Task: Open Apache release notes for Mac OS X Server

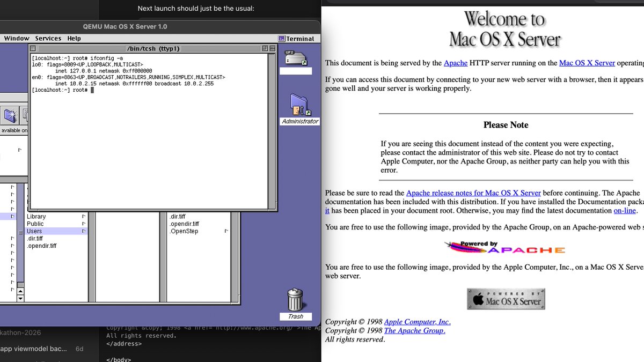Action: tap(473, 193)
